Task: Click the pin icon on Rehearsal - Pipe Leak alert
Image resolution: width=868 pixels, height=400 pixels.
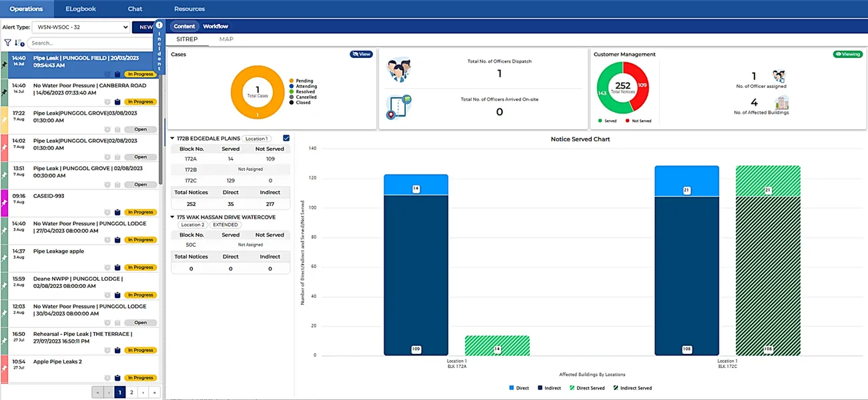Action: click(4, 341)
